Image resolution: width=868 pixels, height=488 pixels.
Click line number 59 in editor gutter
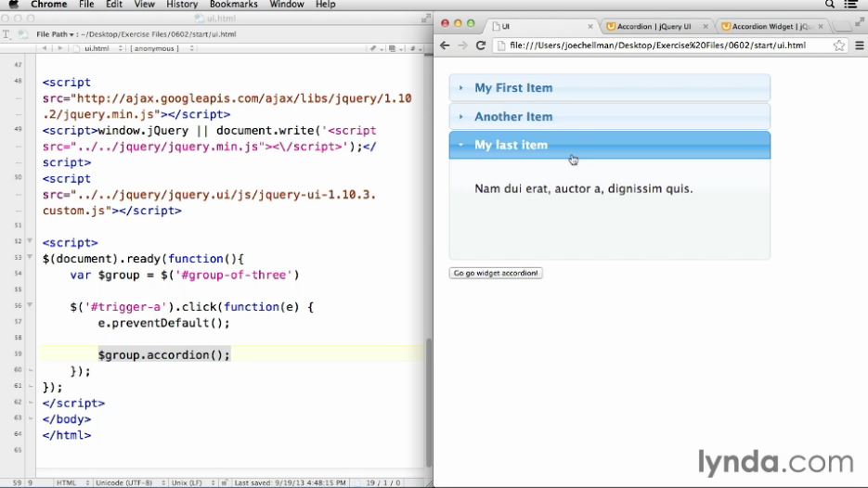[x=18, y=353]
